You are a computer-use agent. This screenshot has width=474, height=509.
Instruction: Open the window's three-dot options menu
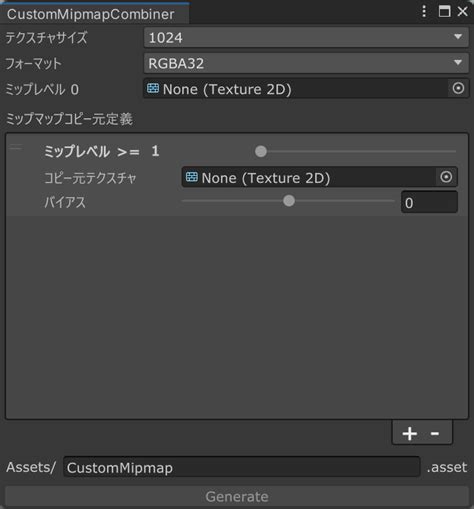424,11
